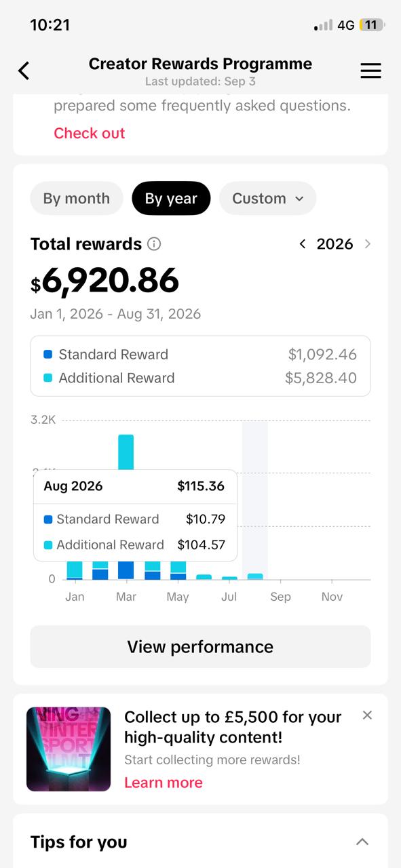Screen dimensions: 401x868
Task: Go to previous year arrow
Action: pyautogui.click(x=303, y=244)
